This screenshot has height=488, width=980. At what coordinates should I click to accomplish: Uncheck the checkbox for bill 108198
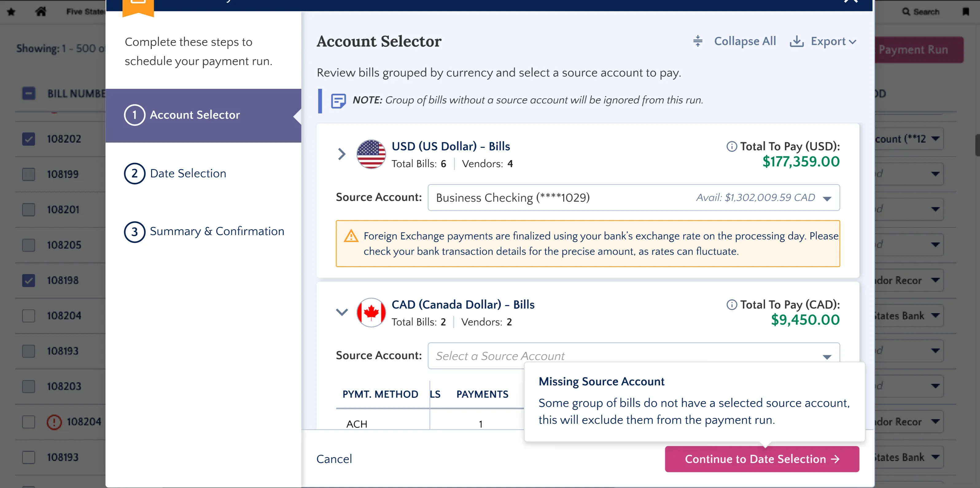click(29, 281)
